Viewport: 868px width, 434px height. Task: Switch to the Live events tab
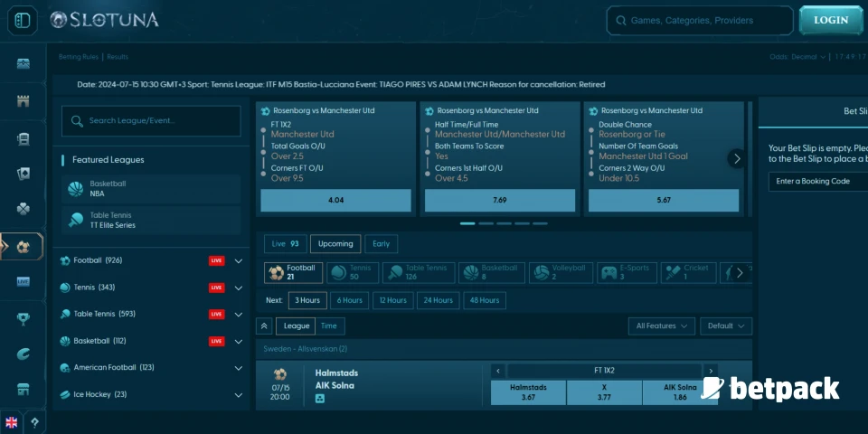click(x=285, y=244)
